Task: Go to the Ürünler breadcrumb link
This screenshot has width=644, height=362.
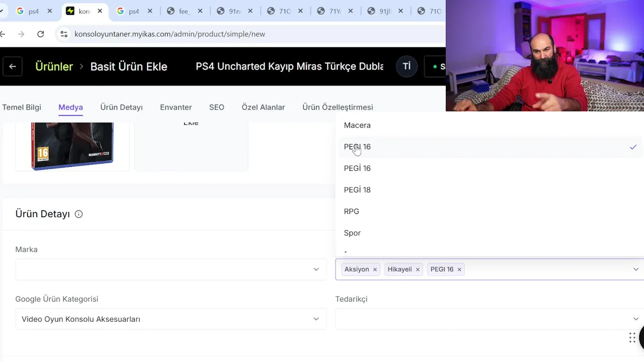Action: coord(54,66)
